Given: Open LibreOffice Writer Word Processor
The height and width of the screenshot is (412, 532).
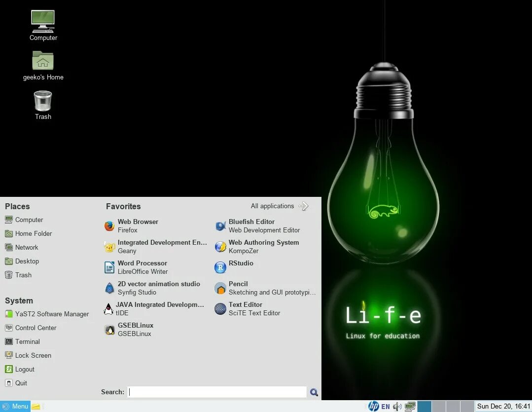Looking at the screenshot, I should click(136, 267).
